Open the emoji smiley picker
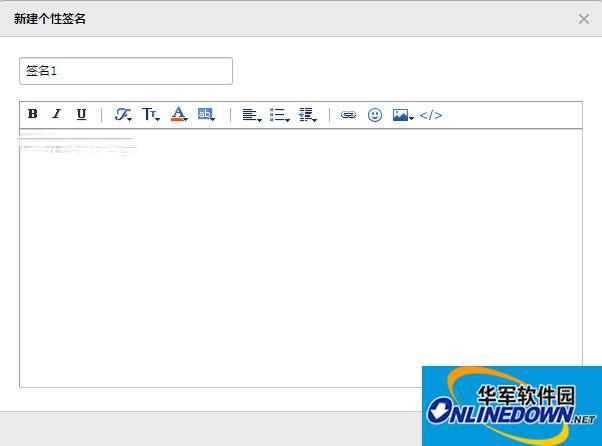This screenshot has height=446, width=602. click(375, 115)
